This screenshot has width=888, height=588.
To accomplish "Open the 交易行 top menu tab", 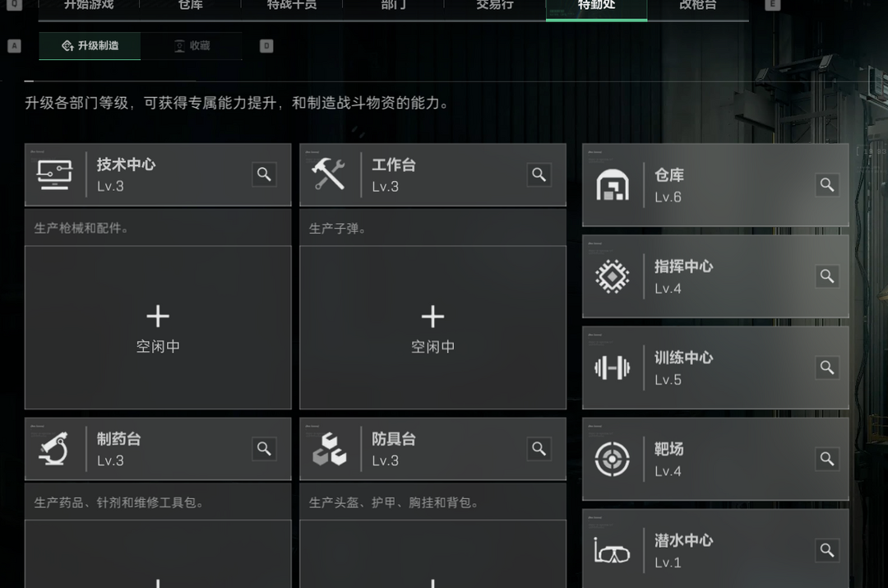I will click(x=495, y=7).
